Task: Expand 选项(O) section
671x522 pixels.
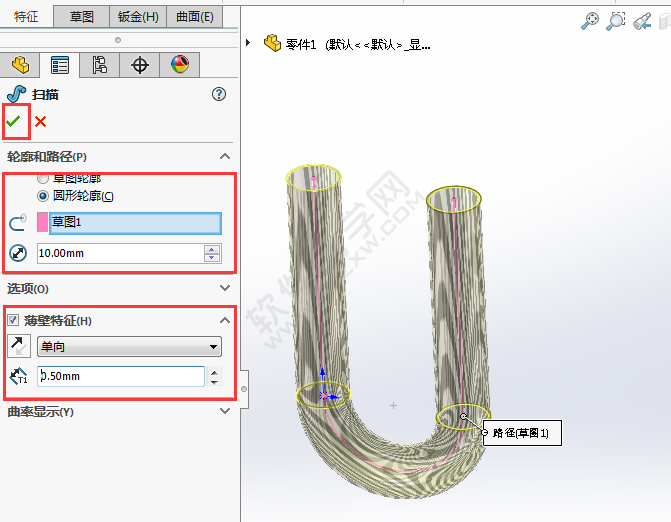Action: click(x=225, y=288)
